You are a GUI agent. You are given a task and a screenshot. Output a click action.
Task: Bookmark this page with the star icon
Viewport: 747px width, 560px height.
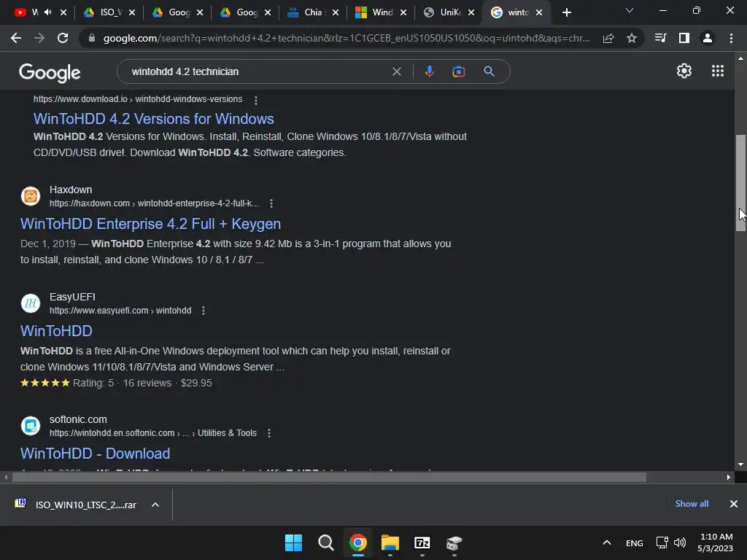(x=632, y=38)
